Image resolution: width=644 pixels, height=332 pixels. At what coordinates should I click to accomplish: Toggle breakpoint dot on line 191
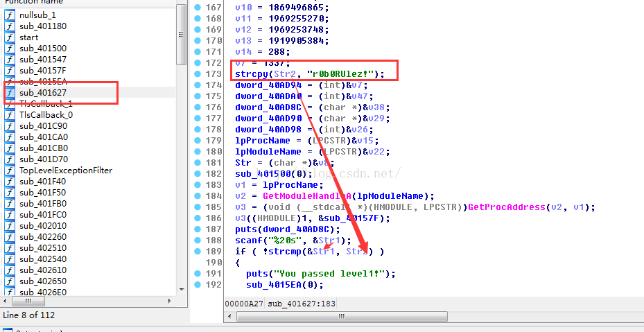pyautogui.click(x=198, y=274)
